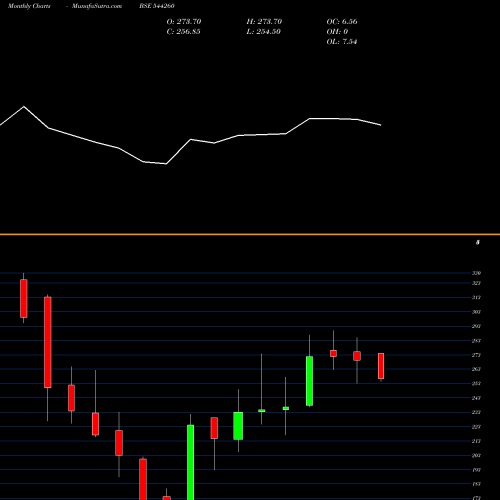The width and height of the screenshot is (500, 500).
Task: Click the green candle rising from 243 to 273
Action: (x=309, y=381)
